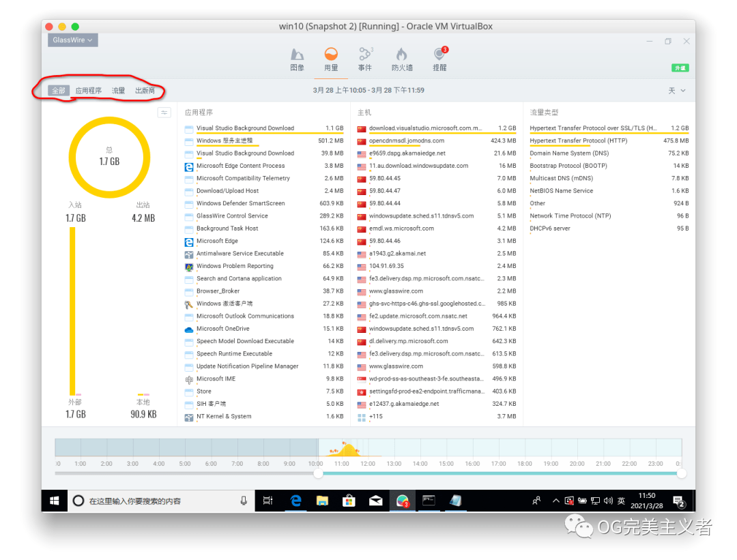The image size is (737, 560).
Task: Click Antimalware Service Executable icon
Action: click(x=189, y=254)
